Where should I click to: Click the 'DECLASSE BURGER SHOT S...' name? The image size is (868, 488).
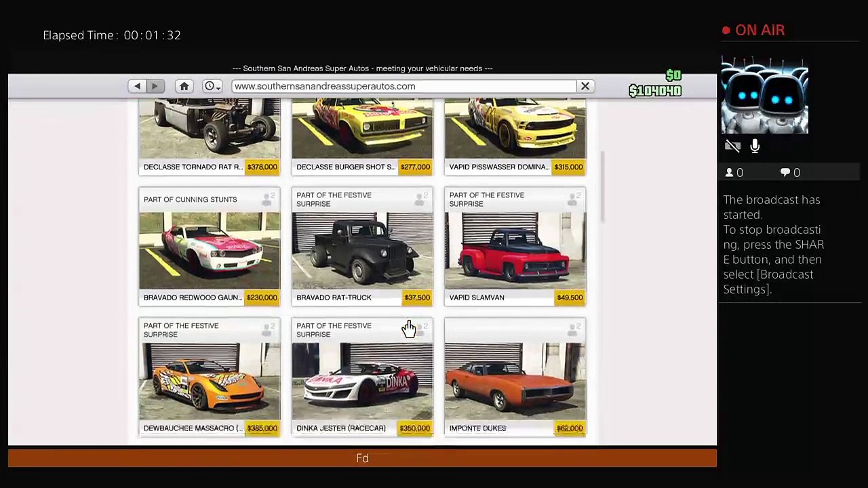[345, 167]
